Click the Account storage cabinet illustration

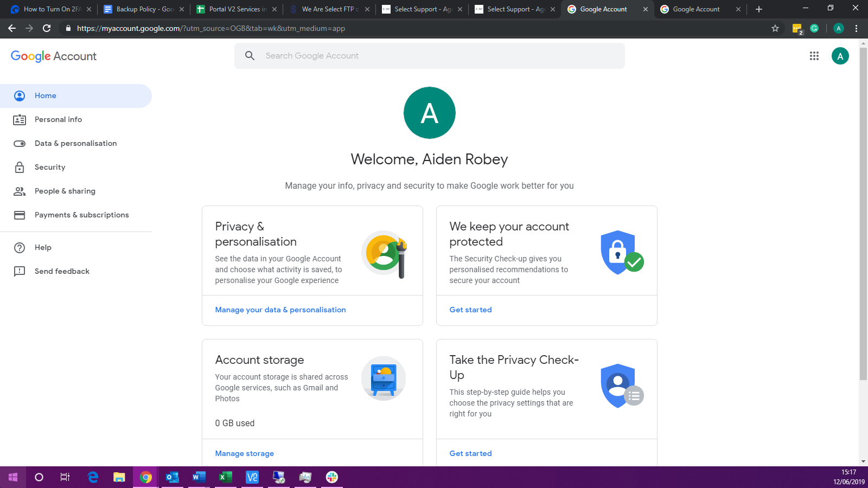[384, 378]
